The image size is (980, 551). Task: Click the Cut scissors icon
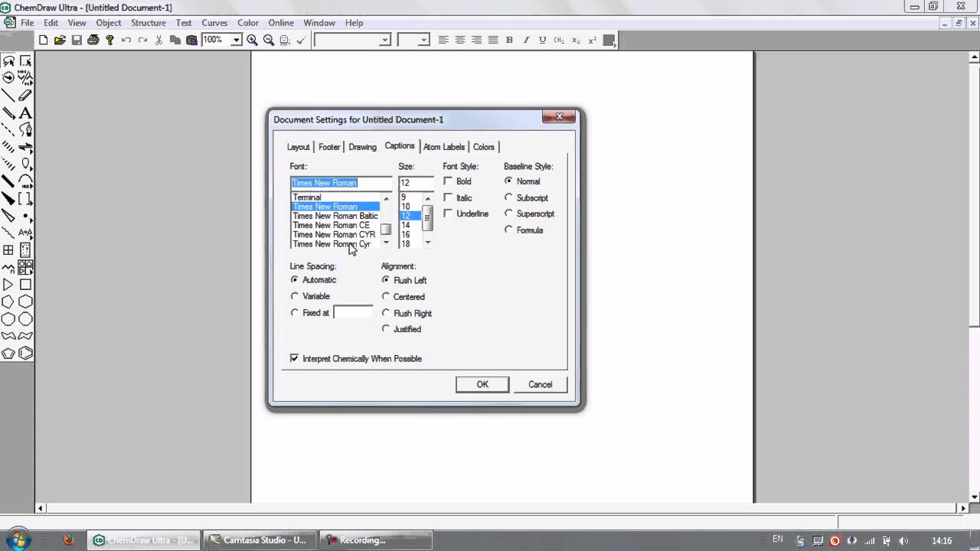159,40
